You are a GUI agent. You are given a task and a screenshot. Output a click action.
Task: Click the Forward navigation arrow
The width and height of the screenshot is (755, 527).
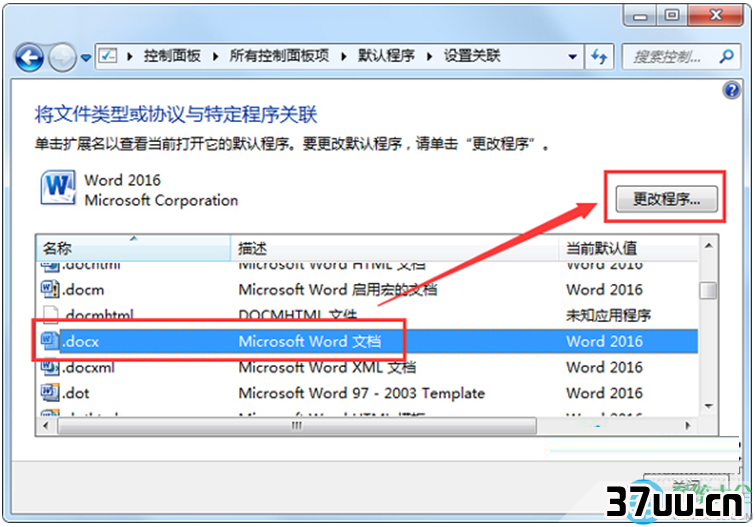63,58
